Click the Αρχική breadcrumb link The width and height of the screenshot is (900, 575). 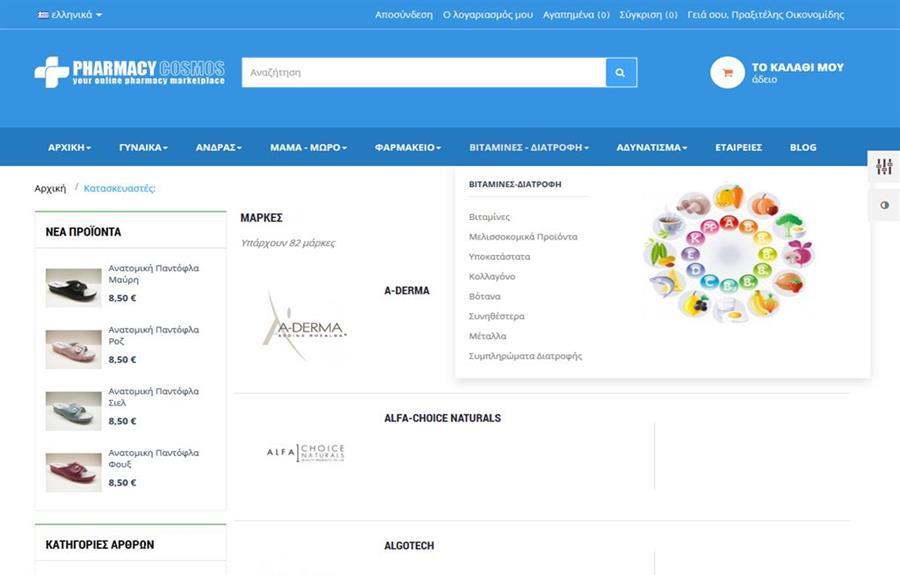[50, 188]
